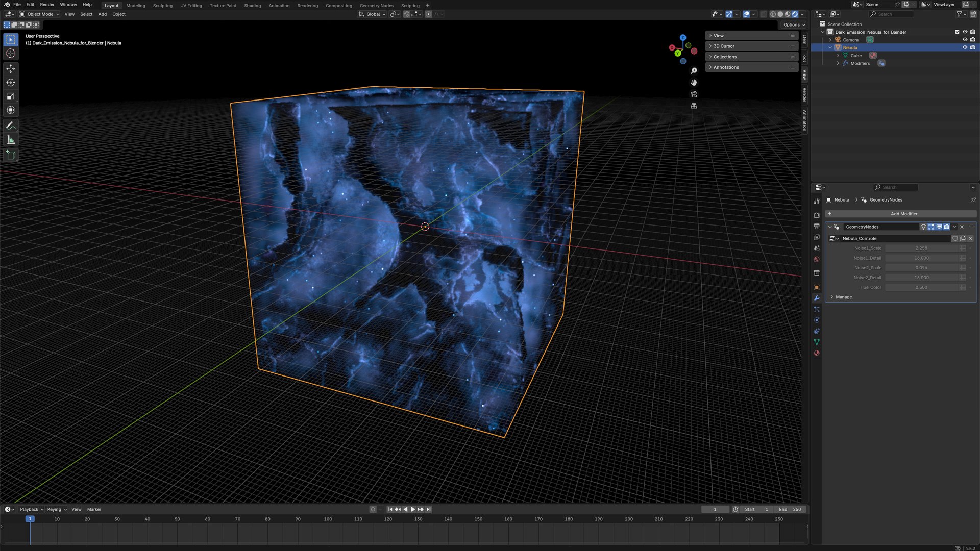Screen dimensions: 980x551
Task: Disable Nebula in renders camera icon
Action: coord(972,47)
